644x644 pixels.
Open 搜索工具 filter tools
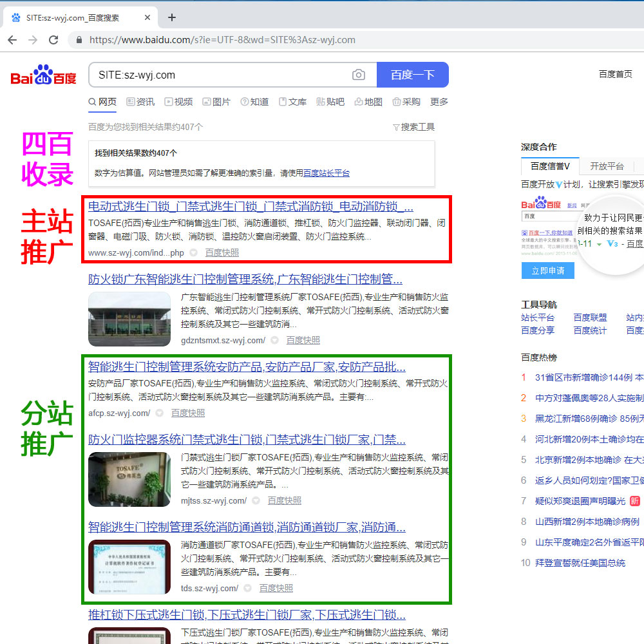click(x=413, y=127)
